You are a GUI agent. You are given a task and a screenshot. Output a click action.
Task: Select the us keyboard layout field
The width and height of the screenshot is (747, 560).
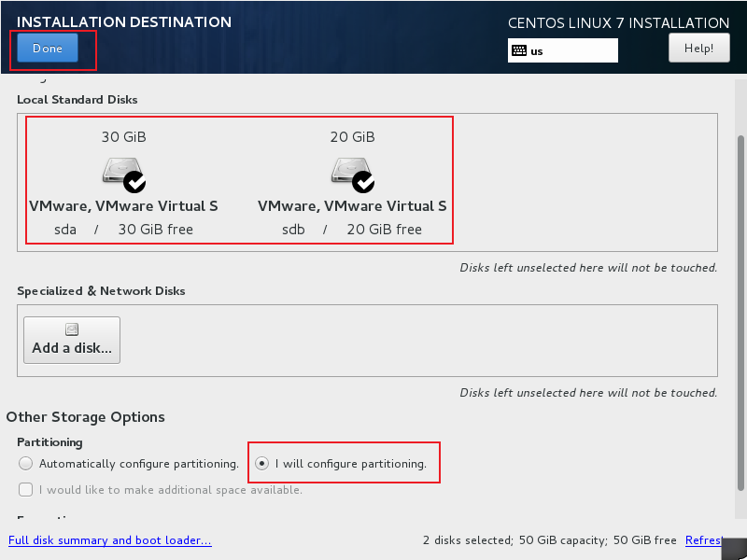tap(563, 50)
